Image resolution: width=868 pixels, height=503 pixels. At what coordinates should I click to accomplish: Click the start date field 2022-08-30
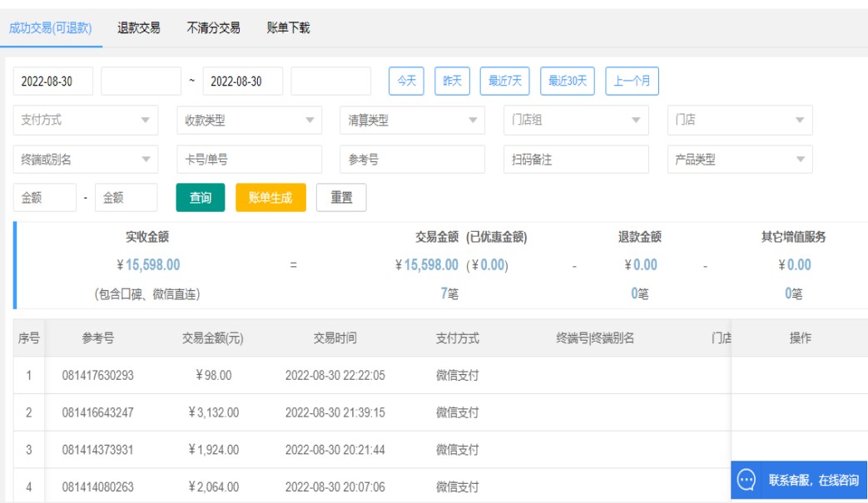coord(53,81)
